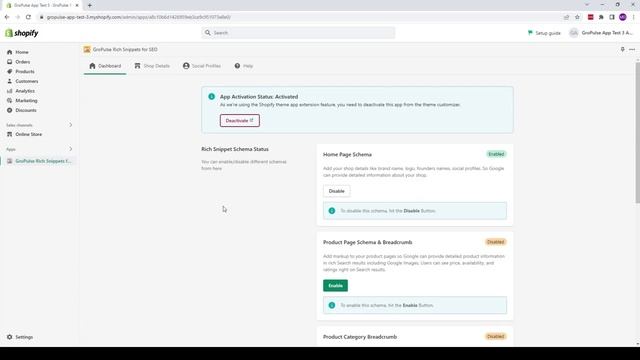Expand the Apps section chevron
Image resolution: width=640 pixels, height=360 pixels.
click(x=71, y=149)
